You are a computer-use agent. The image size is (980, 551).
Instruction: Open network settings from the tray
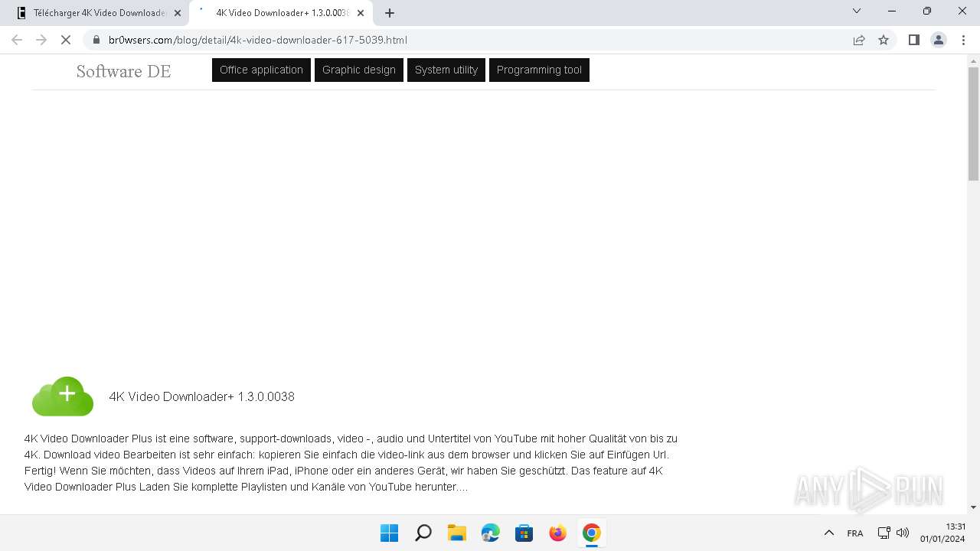(x=884, y=533)
